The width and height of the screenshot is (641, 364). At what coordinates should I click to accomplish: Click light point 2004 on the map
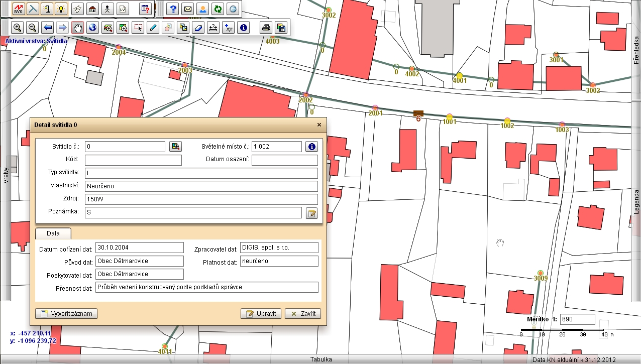[119, 47]
